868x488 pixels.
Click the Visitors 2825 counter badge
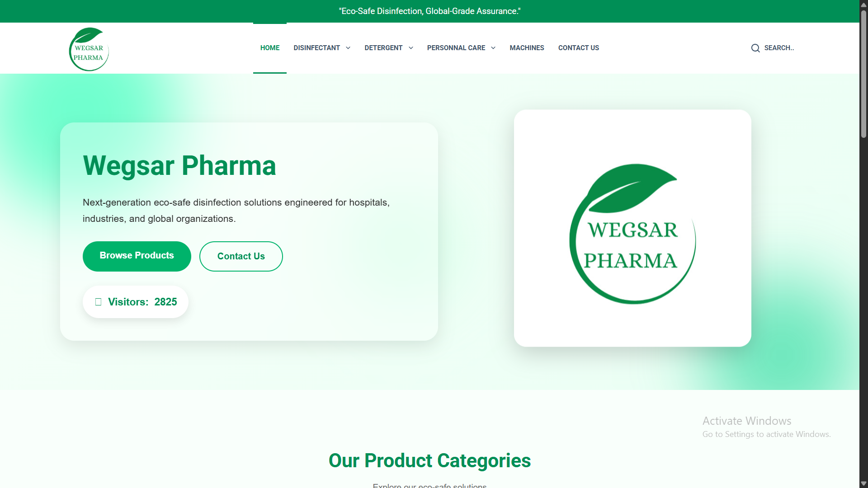[136, 302]
